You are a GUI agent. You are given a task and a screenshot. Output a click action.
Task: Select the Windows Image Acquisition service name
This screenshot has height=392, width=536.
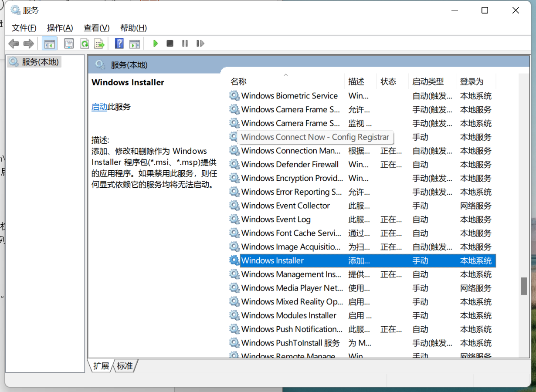tap(291, 247)
